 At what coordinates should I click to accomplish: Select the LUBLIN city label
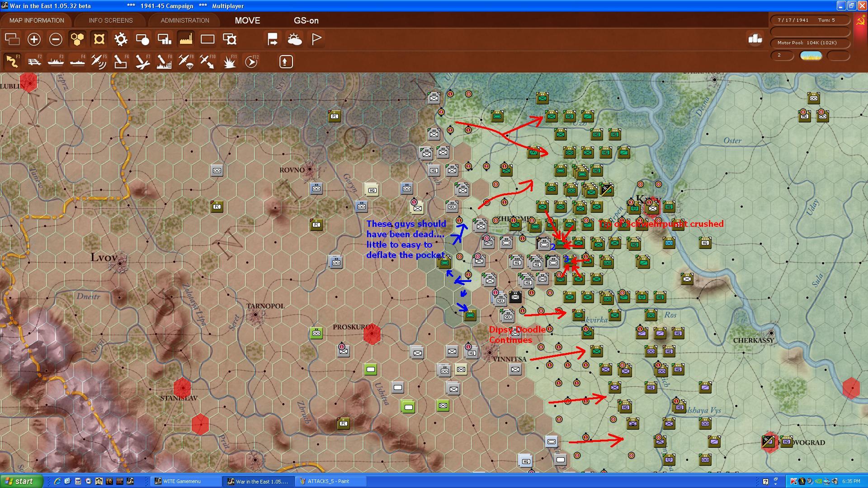point(12,86)
